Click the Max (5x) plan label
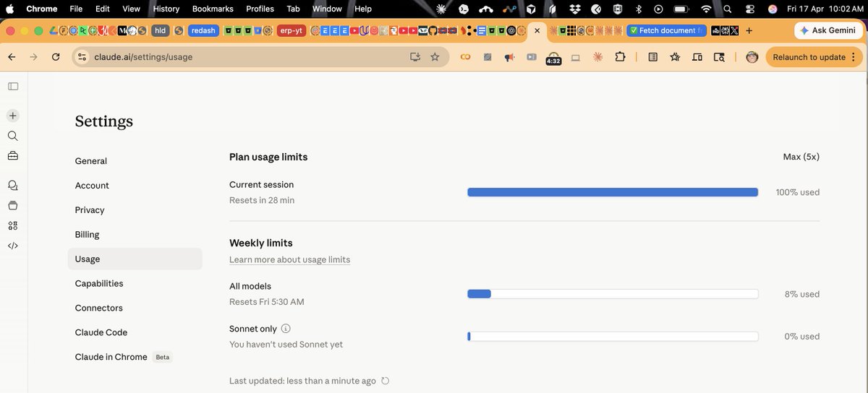868x393 pixels. 801,157
